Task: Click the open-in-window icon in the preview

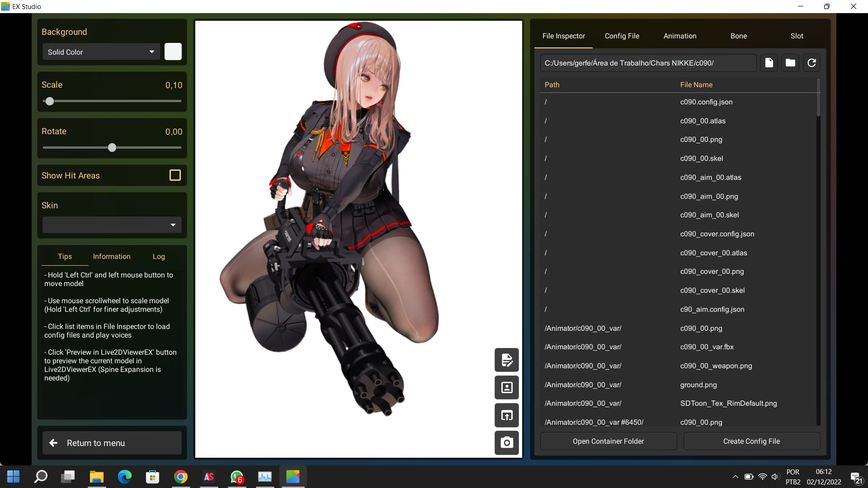Action: (507, 415)
